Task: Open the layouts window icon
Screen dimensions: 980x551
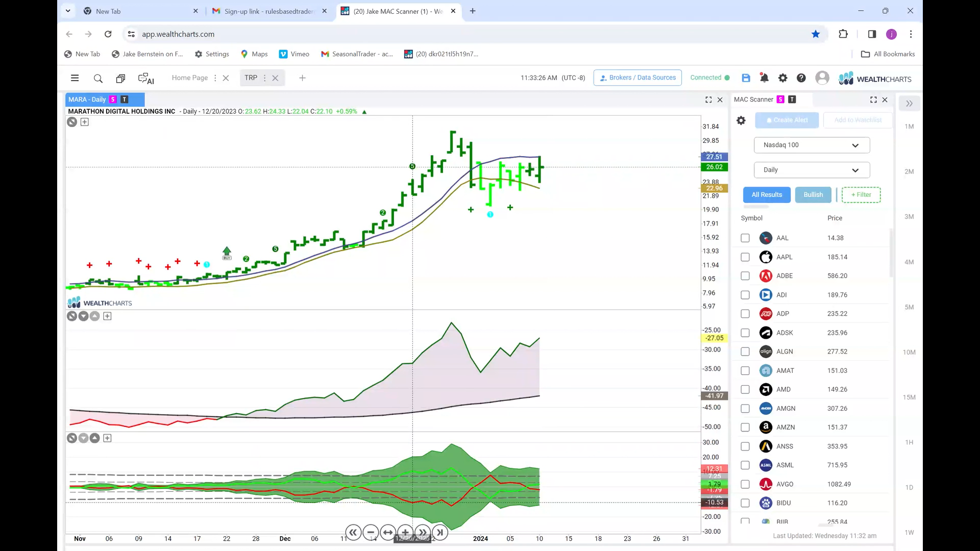Action: point(120,78)
